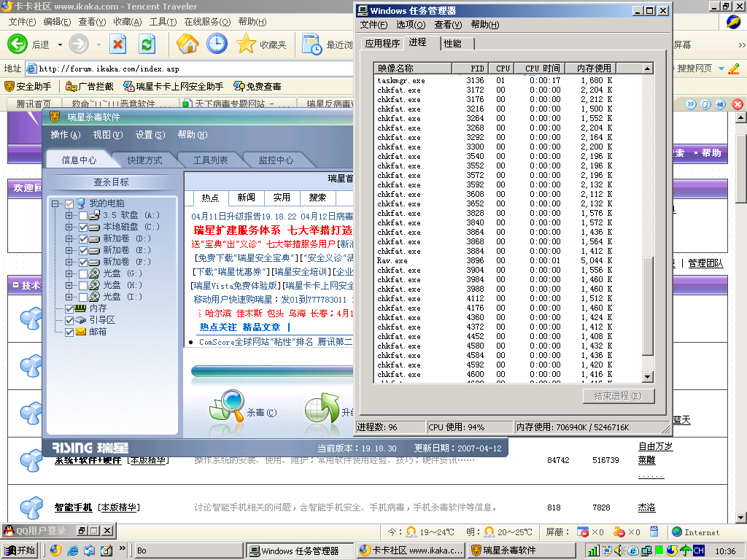Click the process list scroll-down arrow
Screen dimensions: 747x560
(x=647, y=377)
